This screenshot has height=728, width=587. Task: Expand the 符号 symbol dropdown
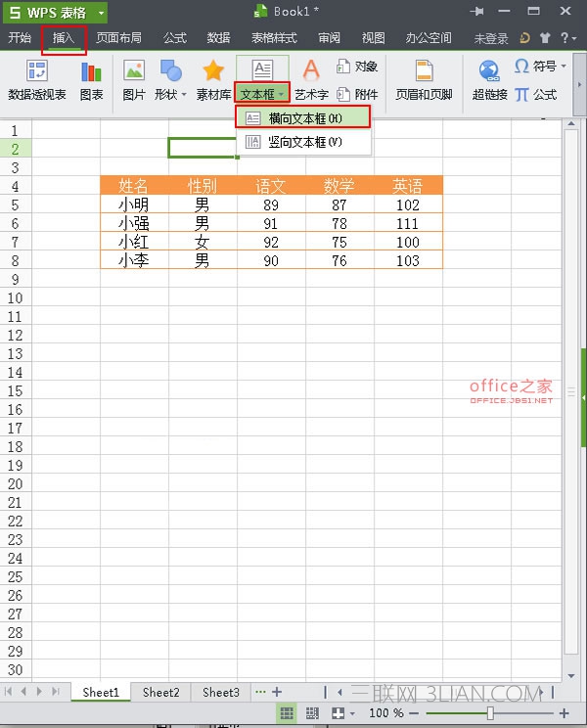564,66
